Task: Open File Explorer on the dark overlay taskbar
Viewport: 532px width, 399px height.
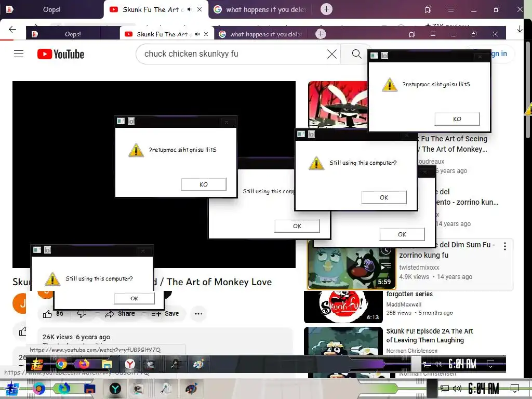Action: [107, 364]
